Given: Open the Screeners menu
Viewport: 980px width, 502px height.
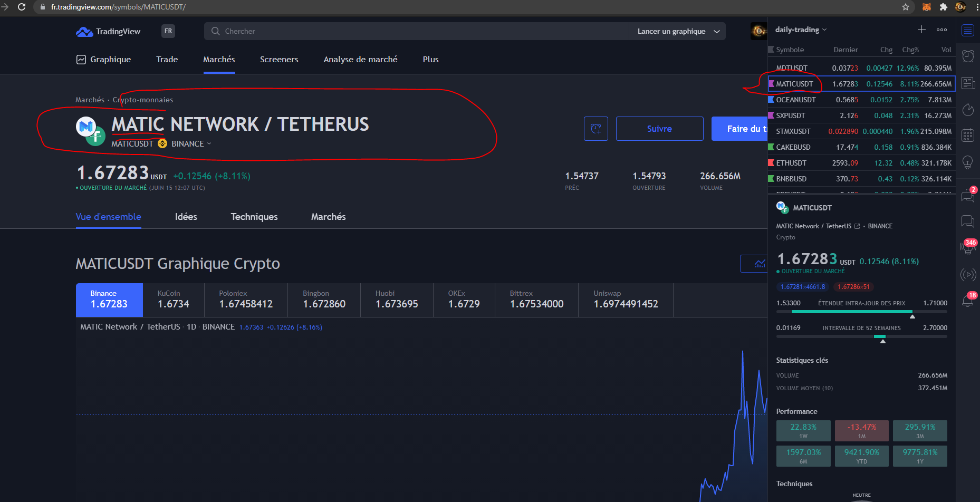Looking at the screenshot, I should pos(279,60).
